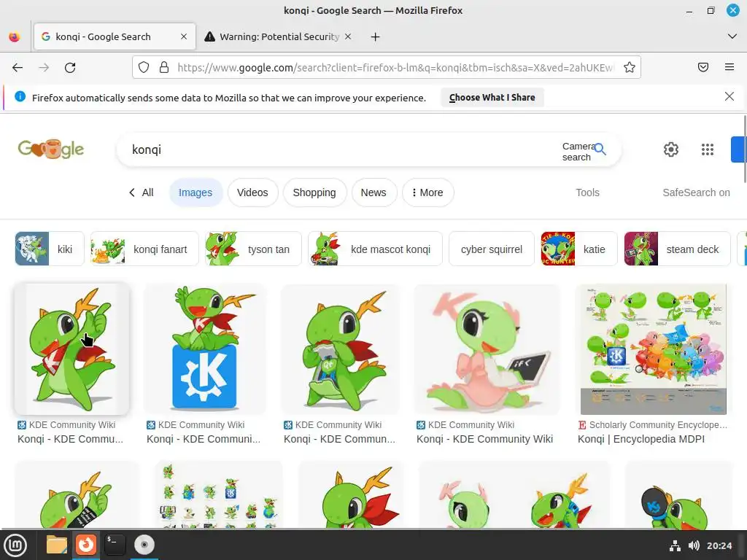This screenshot has height=560, width=747.
Task: Open Konqi sitting on KDE logo image
Action: (x=204, y=349)
